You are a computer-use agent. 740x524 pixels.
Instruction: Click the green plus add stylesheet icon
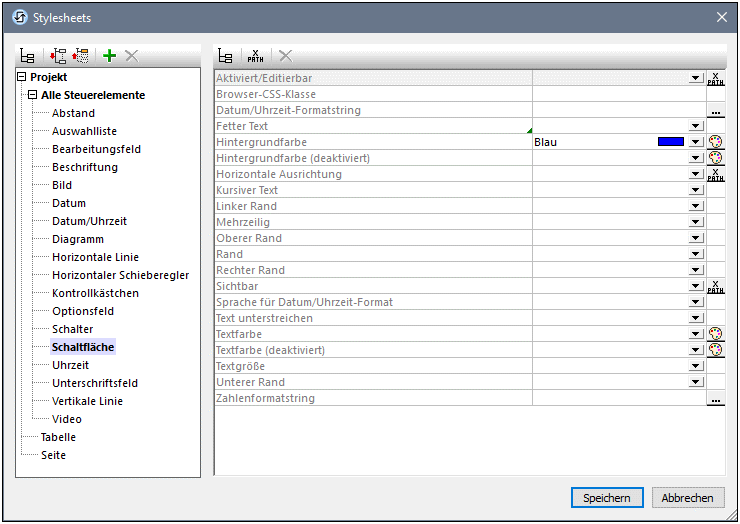click(110, 57)
